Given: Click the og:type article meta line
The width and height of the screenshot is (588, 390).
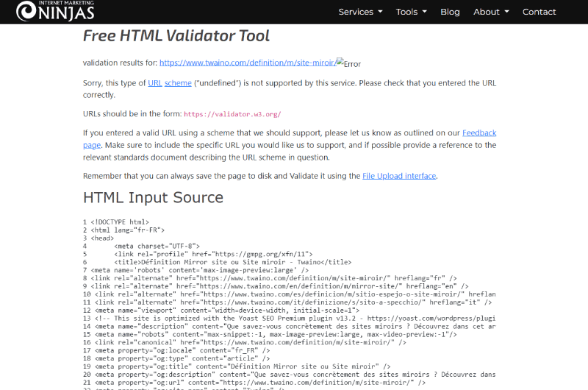Looking at the screenshot, I should (x=176, y=358).
